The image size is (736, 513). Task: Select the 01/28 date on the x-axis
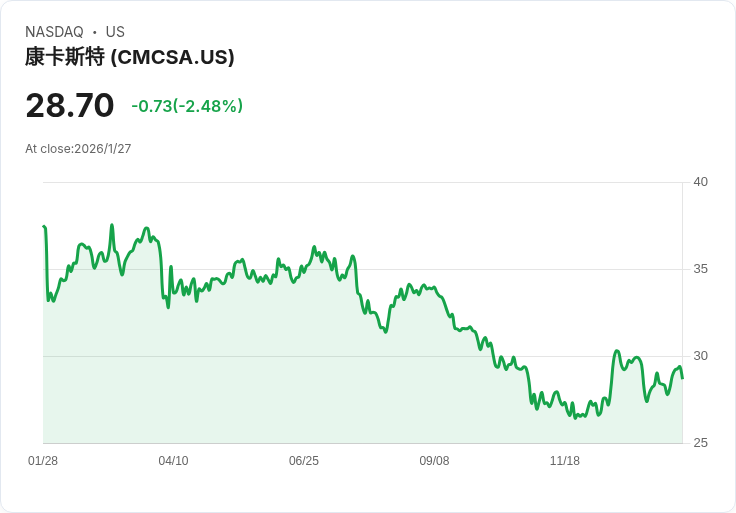pyautogui.click(x=43, y=461)
